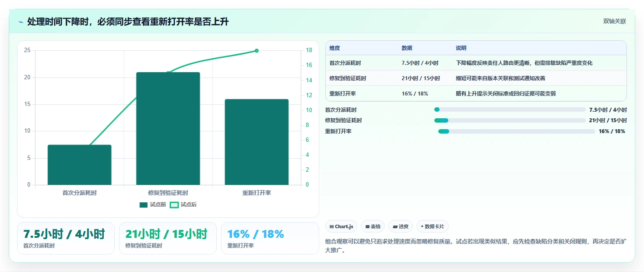Image resolution: width=644 pixels, height=272 pixels.
Task: Click the 重新打开率 progress bar
Action: (x=517, y=131)
